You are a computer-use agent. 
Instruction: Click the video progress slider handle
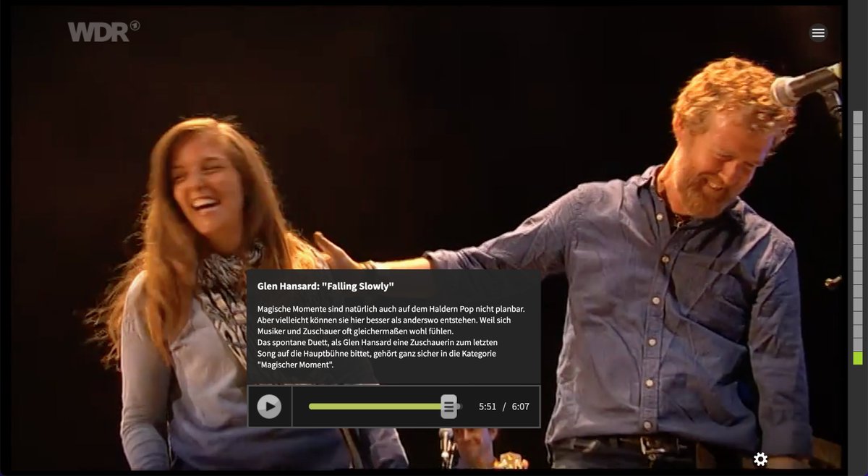pyautogui.click(x=449, y=407)
